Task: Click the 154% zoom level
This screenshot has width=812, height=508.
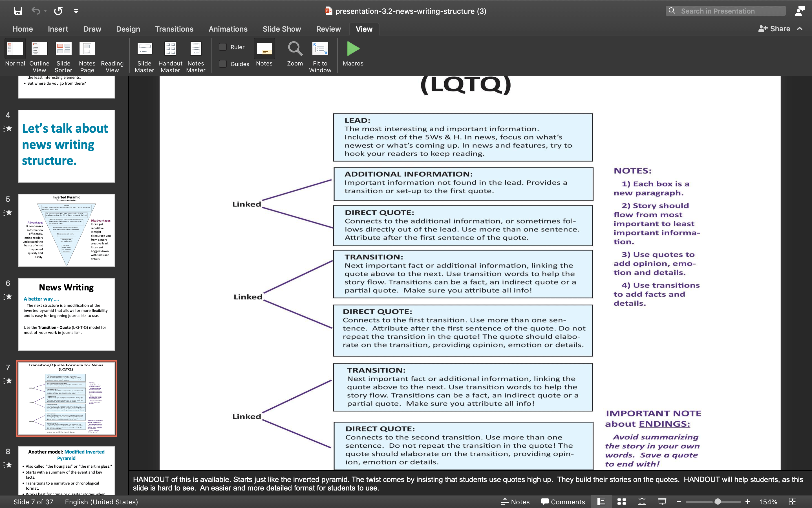Action: pos(768,502)
